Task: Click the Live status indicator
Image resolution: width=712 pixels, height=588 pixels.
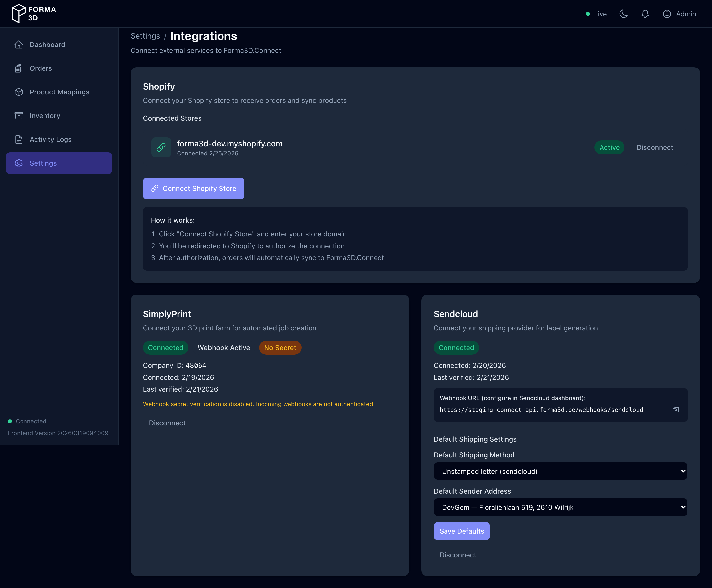Action: (x=596, y=14)
